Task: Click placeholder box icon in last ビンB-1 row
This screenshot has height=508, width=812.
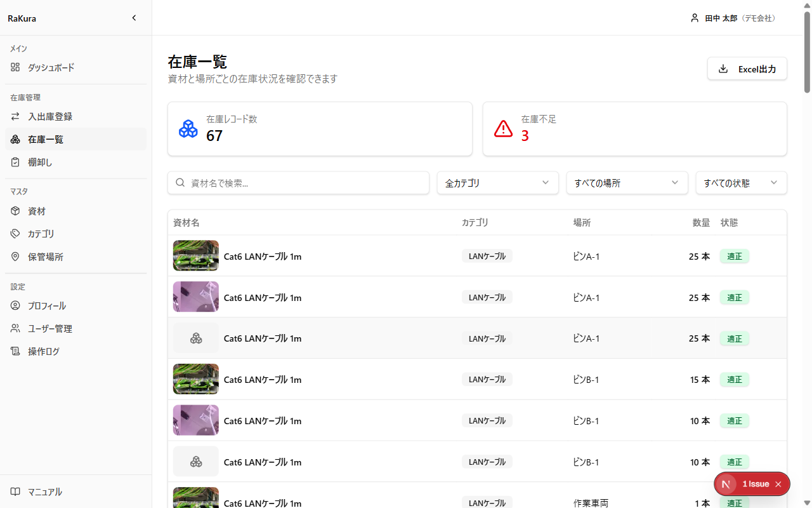Action: pyautogui.click(x=196, y=462)
